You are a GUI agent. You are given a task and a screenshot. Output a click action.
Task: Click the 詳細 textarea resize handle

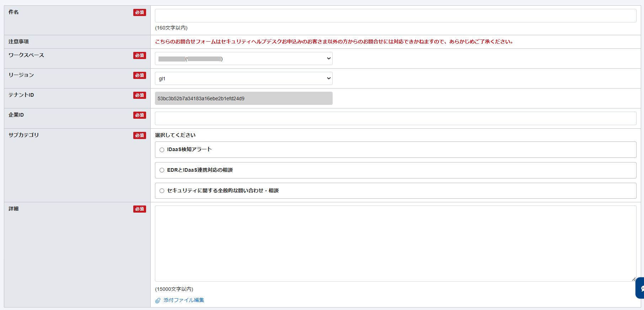pos(634,279)
